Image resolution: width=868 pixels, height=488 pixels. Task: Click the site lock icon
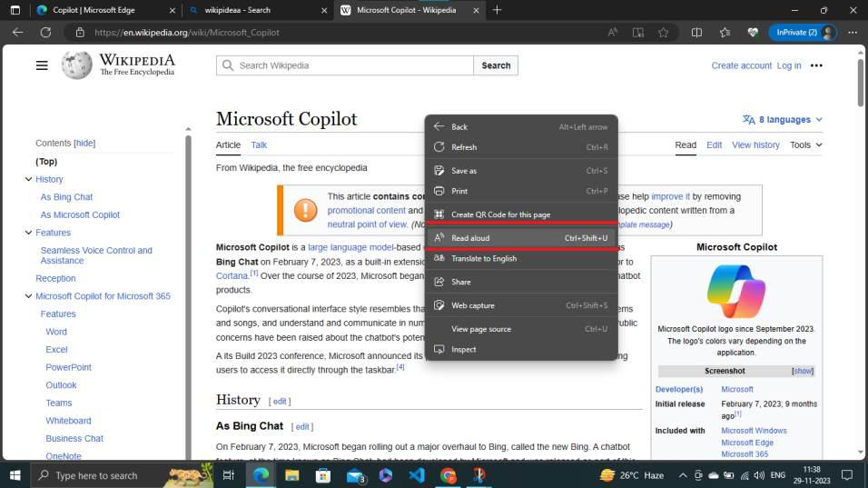(80, 33)
